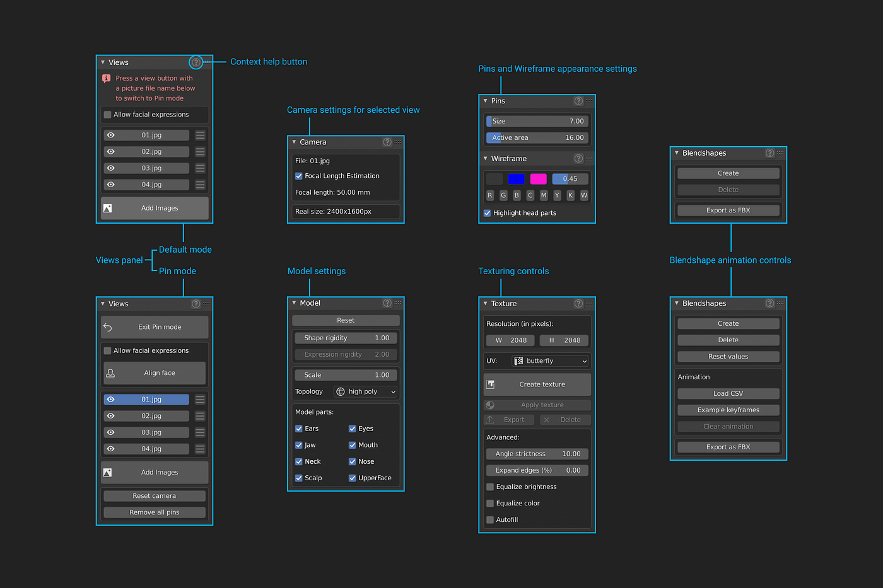883x588 pixels.
Task: Click the texture width W 2048 field
Action: point(510,340)
